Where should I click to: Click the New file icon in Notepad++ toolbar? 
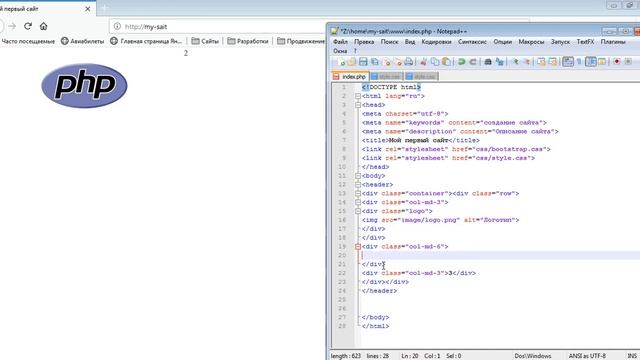coord(341,62)
